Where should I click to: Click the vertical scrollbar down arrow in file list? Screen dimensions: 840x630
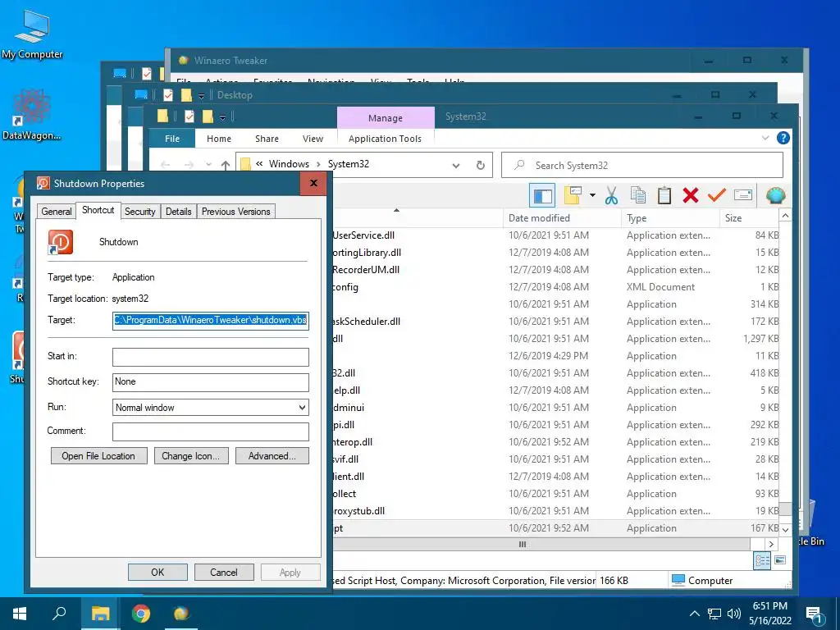pos(785,529)
